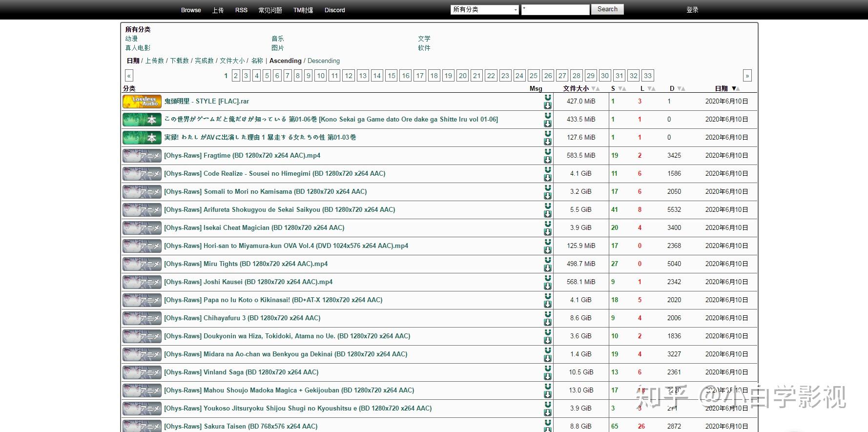Image resolution: width=868 pixels, height=432 pixels.
Task: Go to the Discord page
Action: (x=334, y=10)
